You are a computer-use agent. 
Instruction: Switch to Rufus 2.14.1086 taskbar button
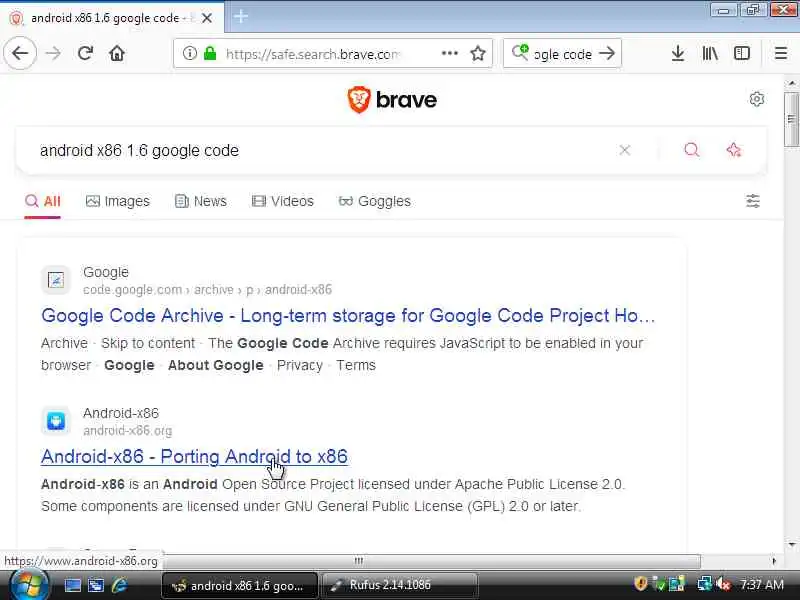point(399,585)
